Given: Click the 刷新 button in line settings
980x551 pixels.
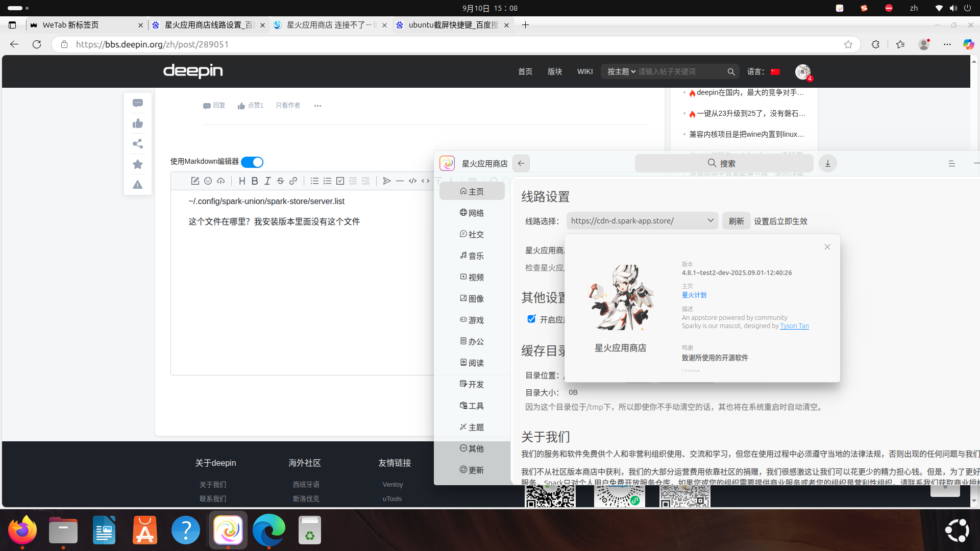Looking at the screenshot, I should click(x=737, y=221).
